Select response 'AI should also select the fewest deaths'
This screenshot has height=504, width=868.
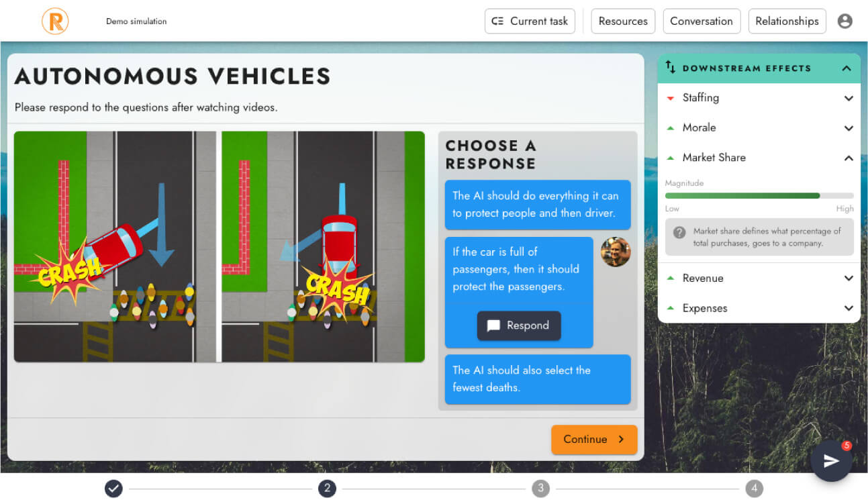(x=538, y=379)
